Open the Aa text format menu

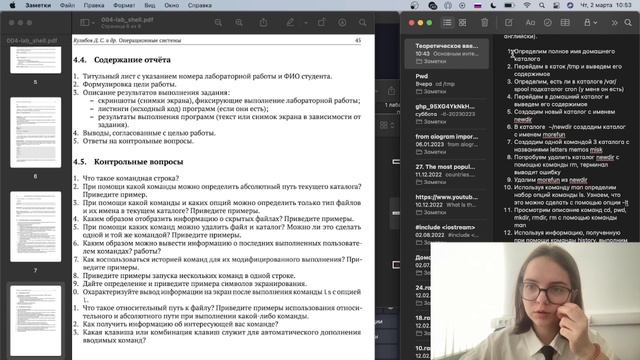pos(530,23)
